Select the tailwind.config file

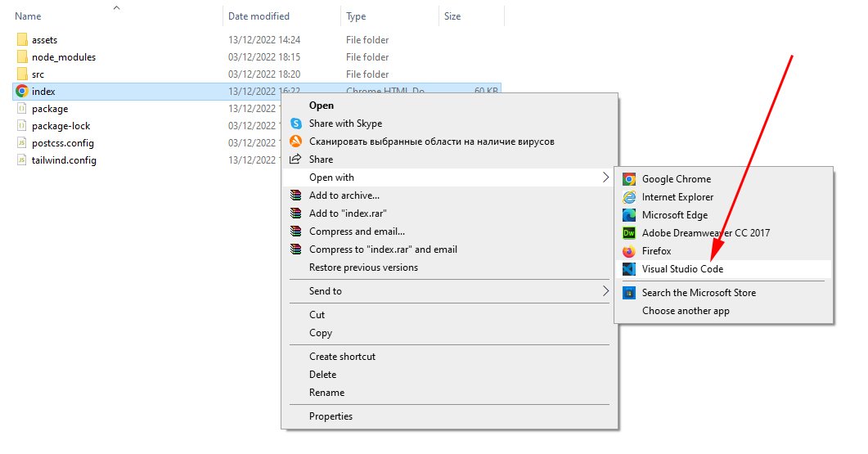point(64,160)
